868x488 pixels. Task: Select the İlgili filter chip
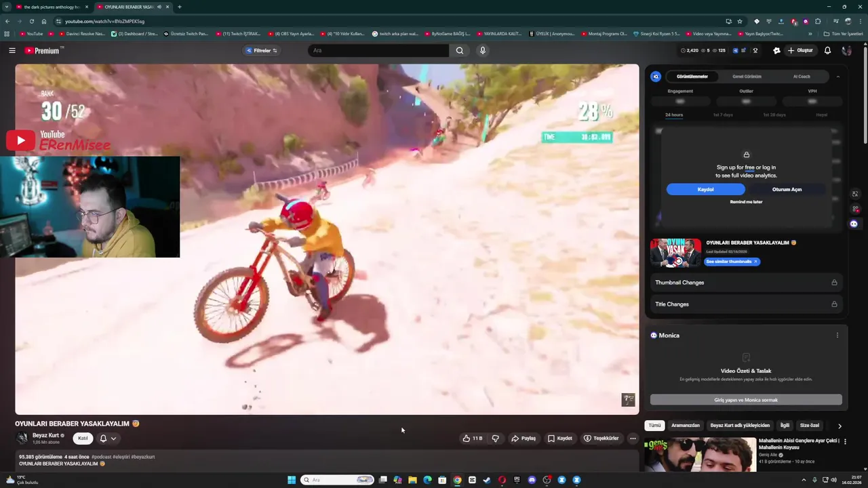click(x=785, y=426)
